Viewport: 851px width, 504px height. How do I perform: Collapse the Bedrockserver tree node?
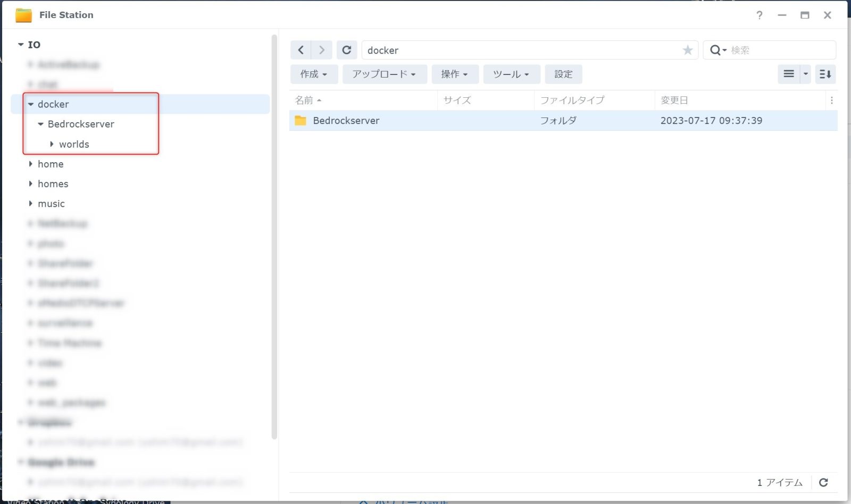pos(40,124)
